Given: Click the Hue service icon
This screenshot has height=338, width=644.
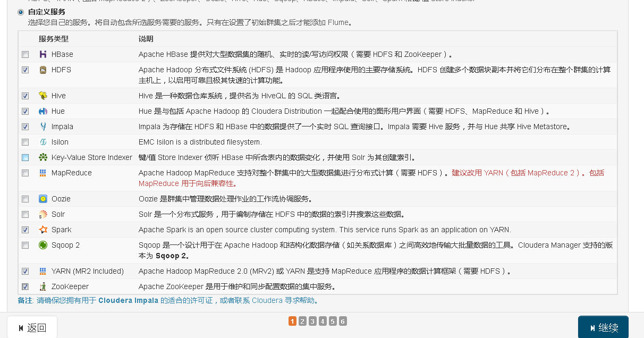Looking at the screenshot, I should click(x=43, y=111).
